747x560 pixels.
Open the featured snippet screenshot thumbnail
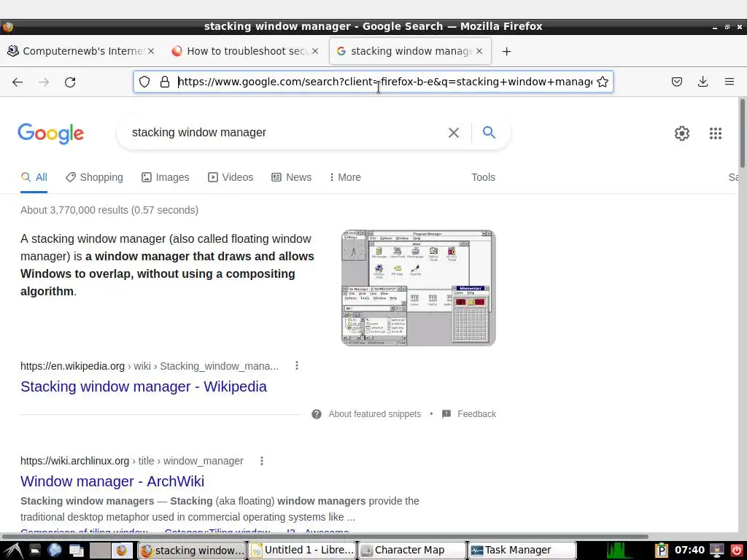coord(419,288)
